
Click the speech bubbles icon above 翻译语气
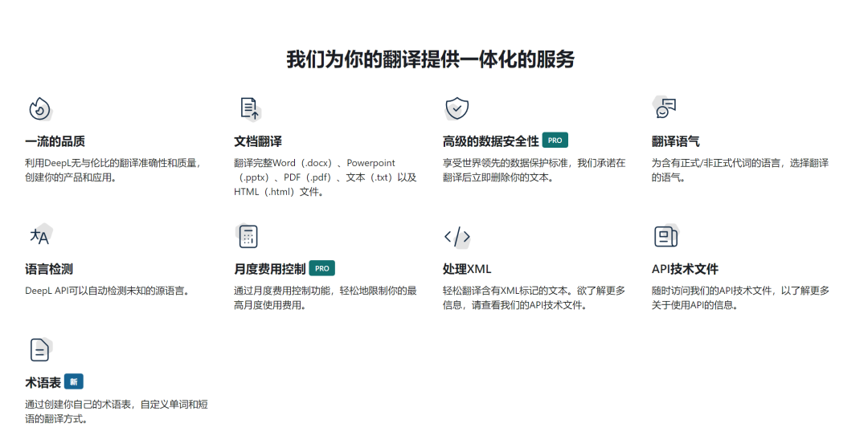(665, 108)
